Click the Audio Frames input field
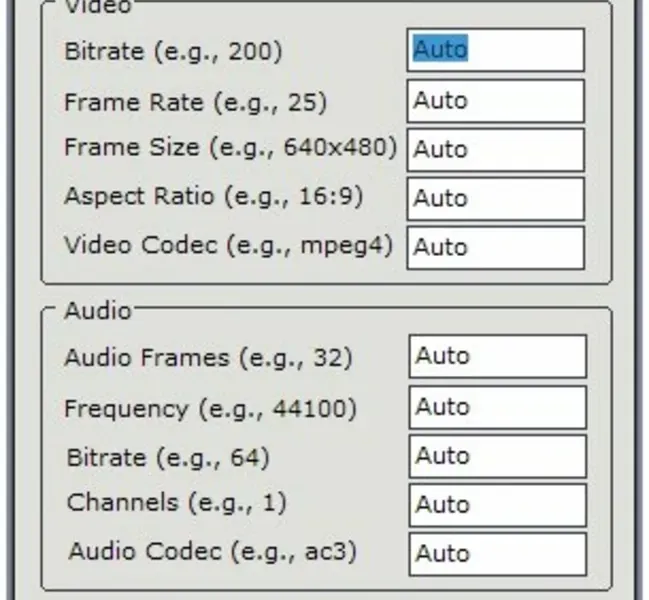 [497, 357]
